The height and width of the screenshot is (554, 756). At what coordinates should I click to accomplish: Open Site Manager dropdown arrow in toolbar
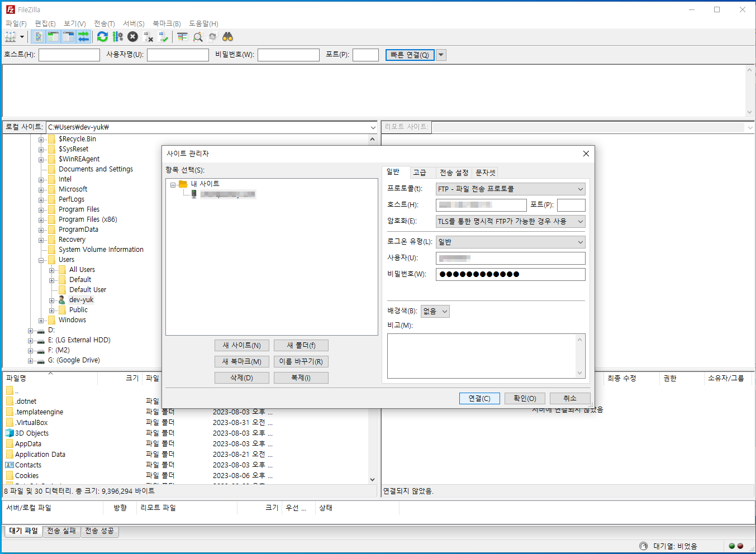22,37
